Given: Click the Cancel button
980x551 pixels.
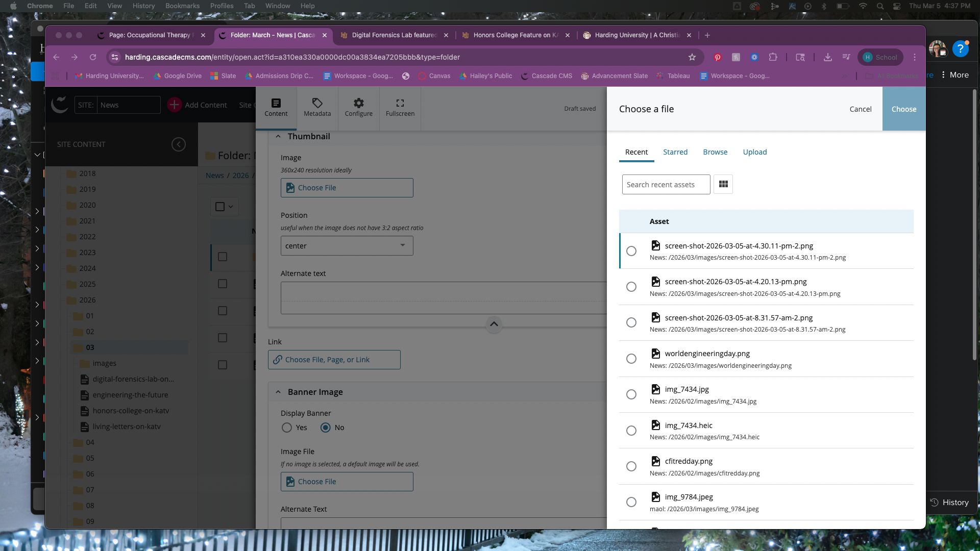Looking at the screenshot, I should coord(860,109).
